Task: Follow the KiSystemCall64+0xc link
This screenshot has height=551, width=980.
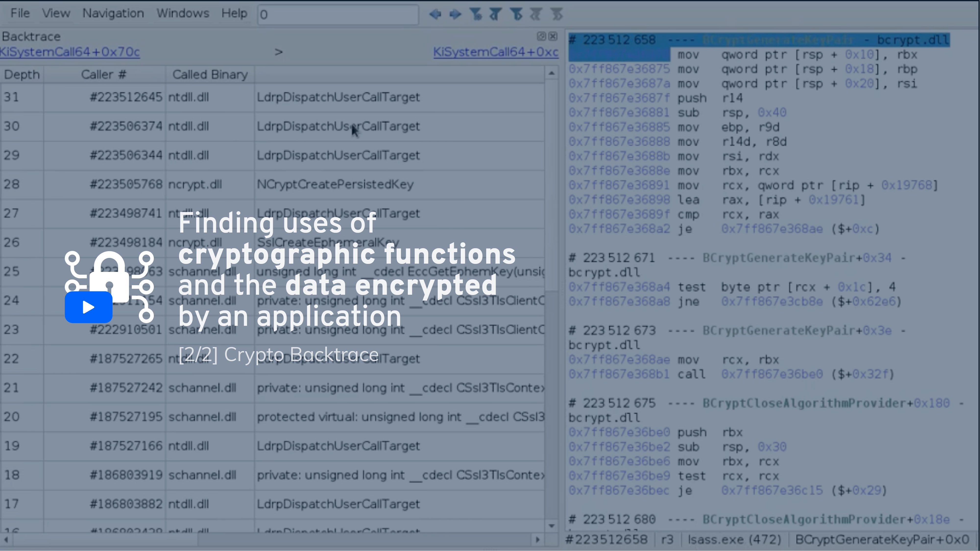Action: point(495,52)
